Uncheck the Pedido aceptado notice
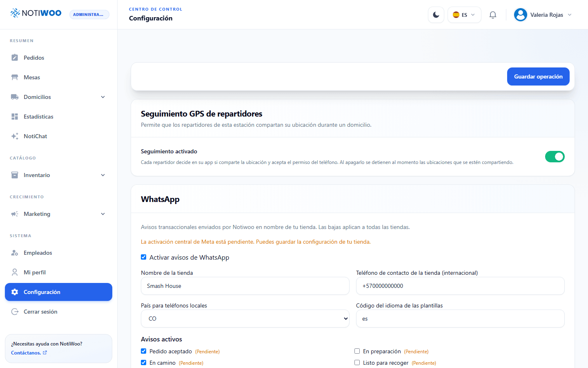The width and height of the screenshot is (588, 368). coord(144,351)
